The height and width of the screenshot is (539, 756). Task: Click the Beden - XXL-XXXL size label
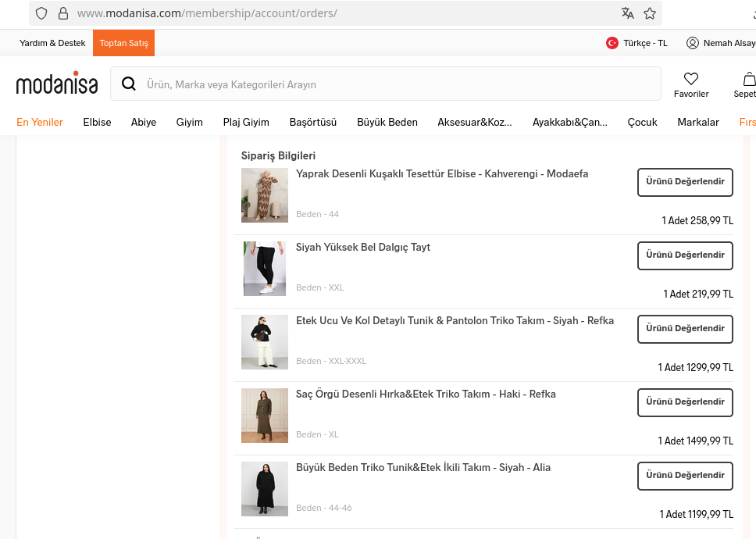331,361
